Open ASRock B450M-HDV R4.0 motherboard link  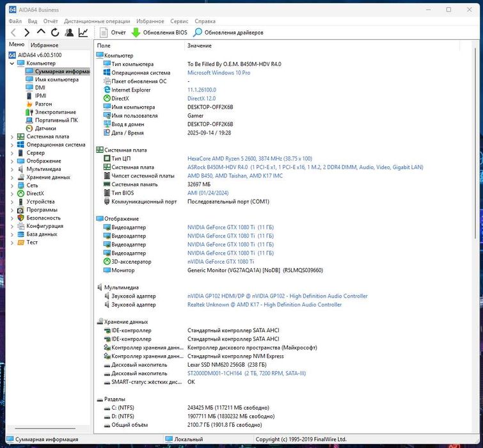305,167
